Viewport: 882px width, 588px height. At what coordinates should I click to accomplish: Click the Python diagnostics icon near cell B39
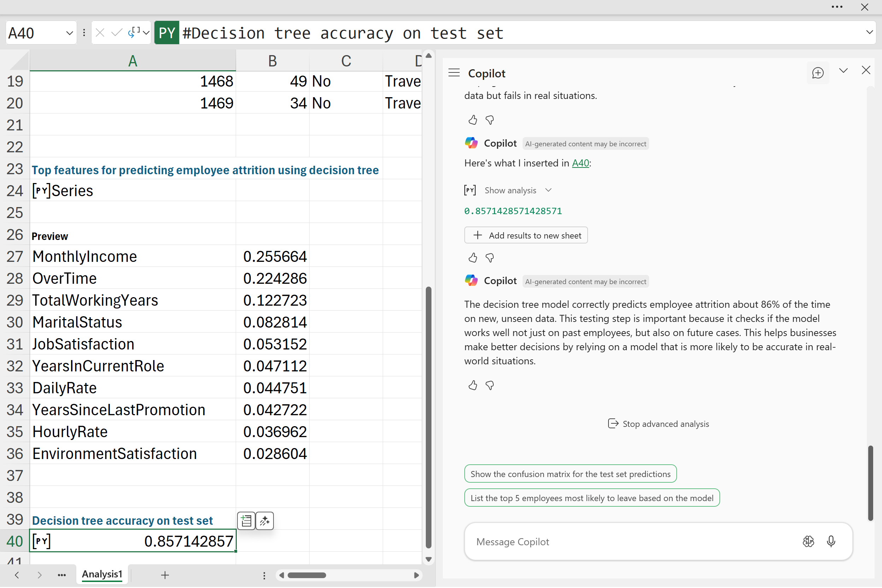(246, 521)
